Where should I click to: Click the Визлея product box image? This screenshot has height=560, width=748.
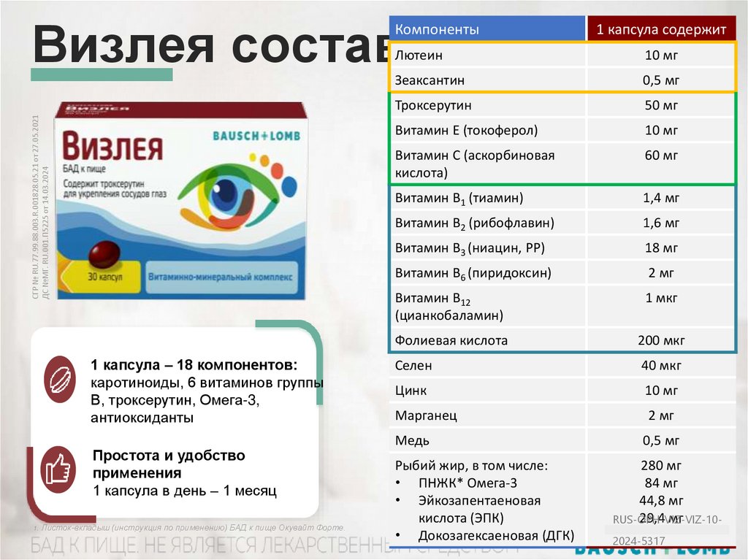[181, 201]
